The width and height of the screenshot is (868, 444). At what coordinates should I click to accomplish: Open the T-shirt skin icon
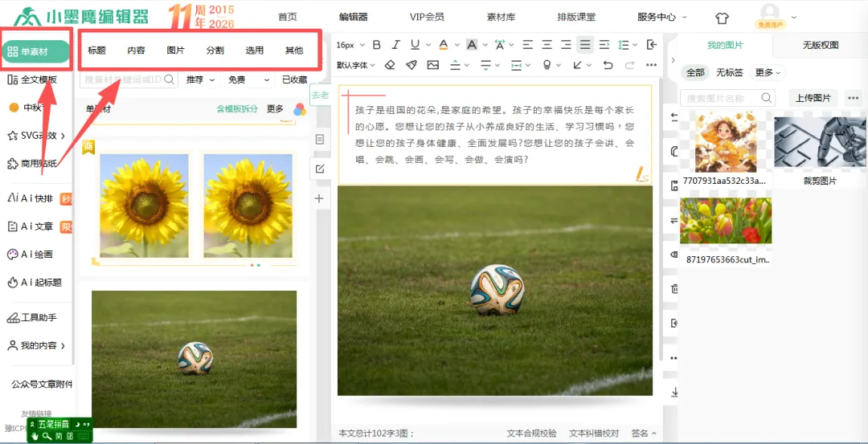pyautogui.click(x=722, y=18)
